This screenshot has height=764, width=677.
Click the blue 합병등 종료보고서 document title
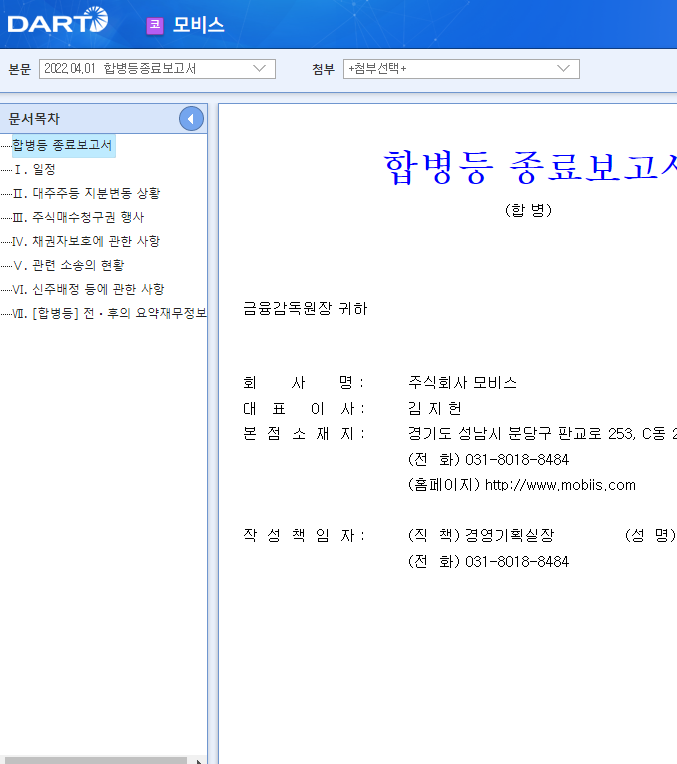[530, 168]
